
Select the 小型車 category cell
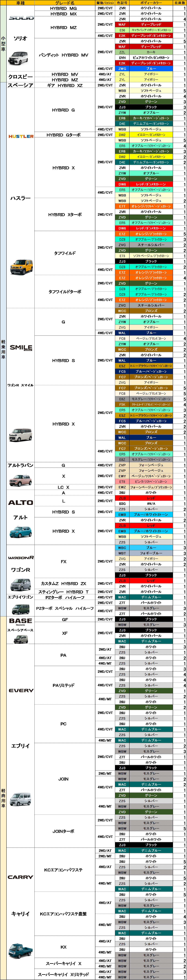pyautogui.click(x=3, y=44)
